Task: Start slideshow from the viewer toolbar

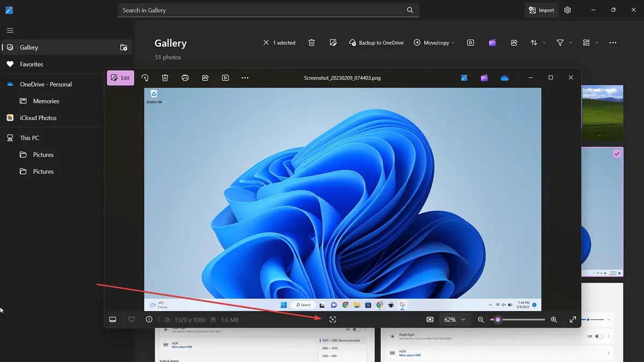Action: 225,78
